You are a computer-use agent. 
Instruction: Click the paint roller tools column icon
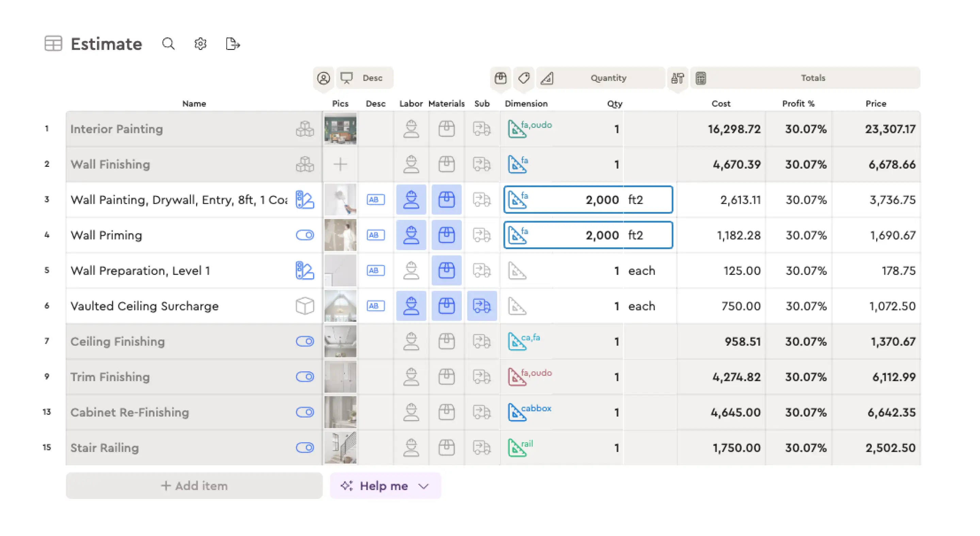click(677, 78)
